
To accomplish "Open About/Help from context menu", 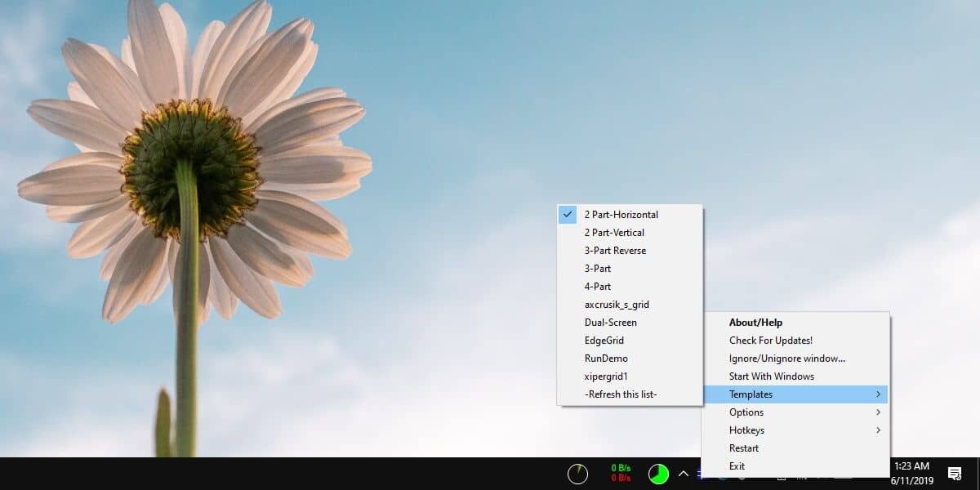I will [x=755, y=323].
